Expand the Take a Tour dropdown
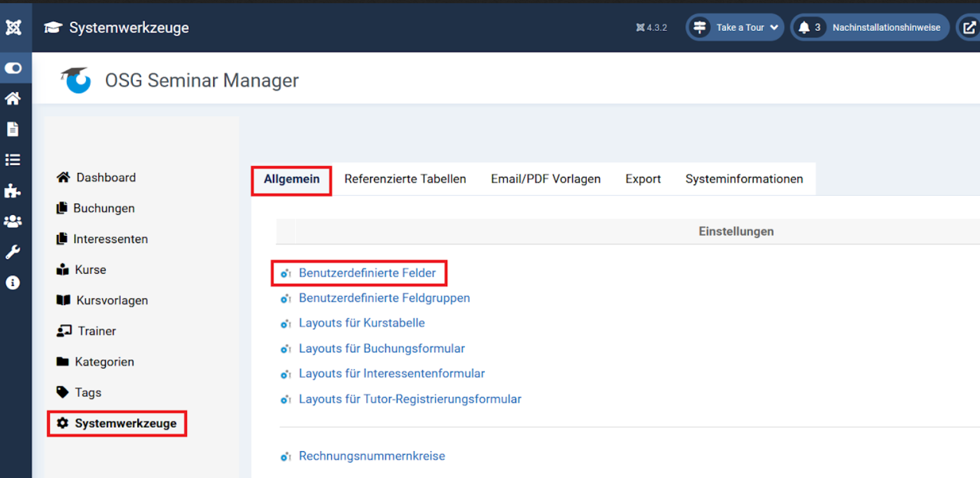This screenshot has height=478, width=980. pyautogui.click(x=735, y=27)
